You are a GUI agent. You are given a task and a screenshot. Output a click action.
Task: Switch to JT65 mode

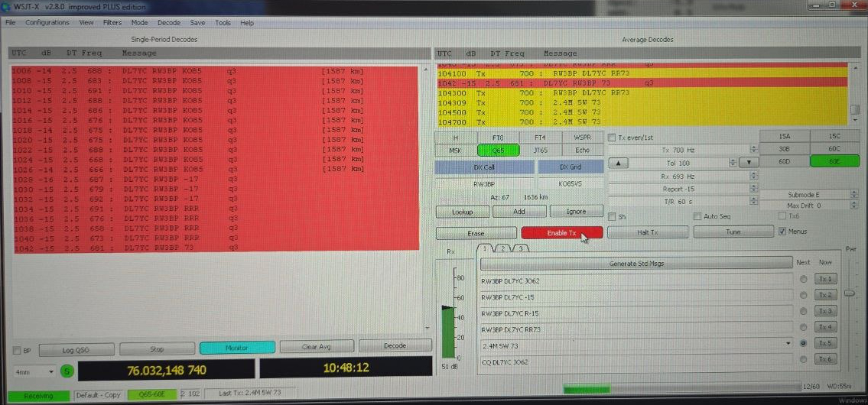click(540, 150)
